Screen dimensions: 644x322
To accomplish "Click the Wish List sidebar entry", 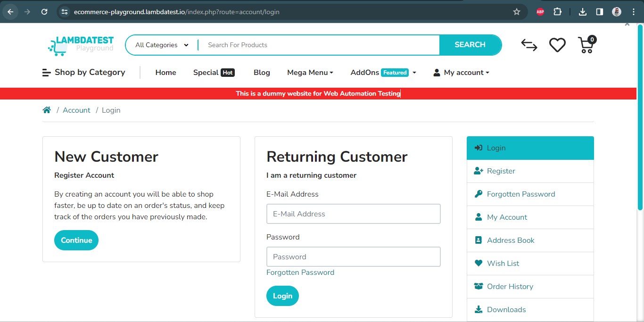I will [503, 263].
